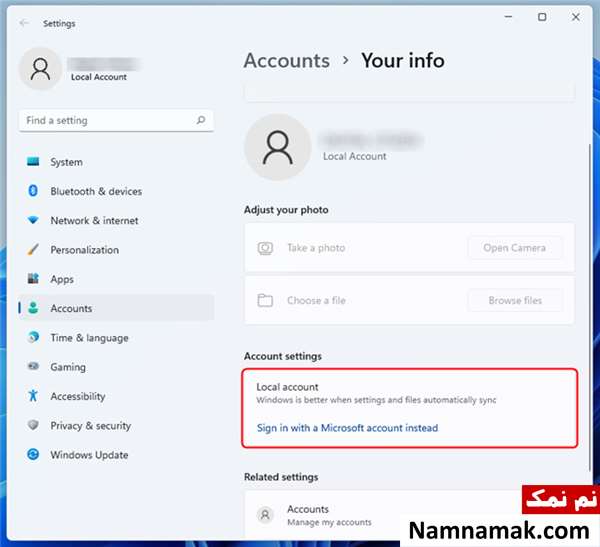Click the Windows Update sync icon
The width and height of the screenshot is (600, 547).
pos(33,454)
